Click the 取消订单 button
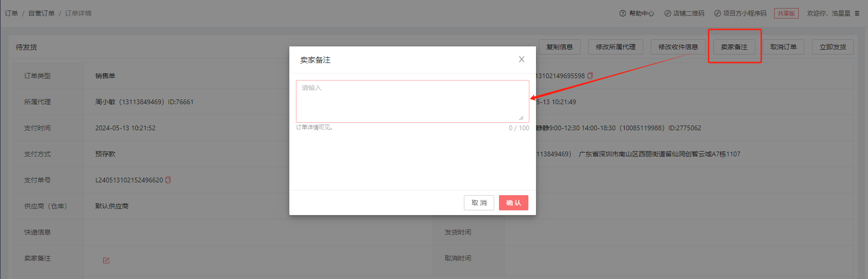 pos(783,47)
